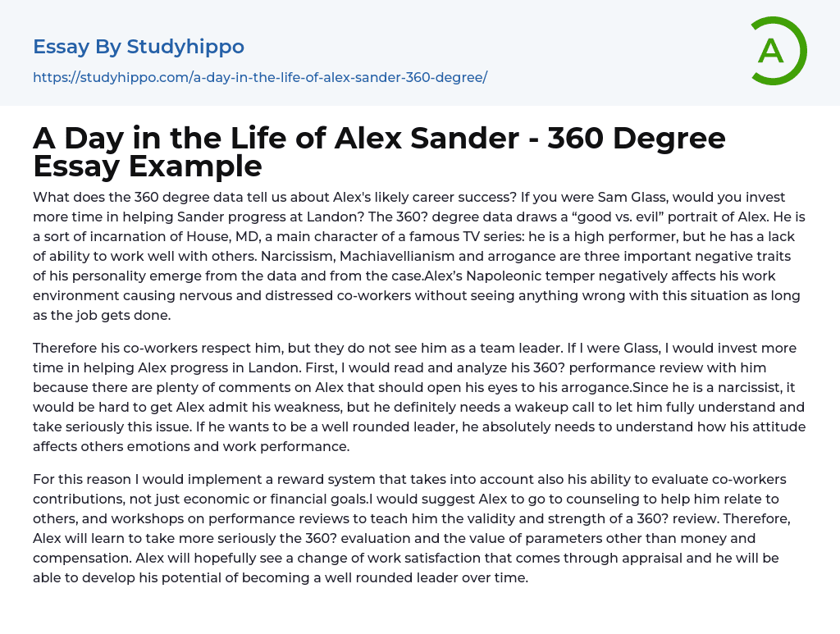This screenshot has height=634, width=840.
Task: Click the words "Essay Example" in the title
Action: click(148, 166)
